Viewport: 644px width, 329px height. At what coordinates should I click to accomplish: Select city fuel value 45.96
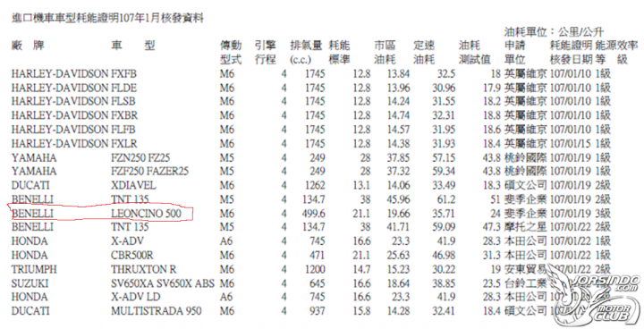point(398,199)
